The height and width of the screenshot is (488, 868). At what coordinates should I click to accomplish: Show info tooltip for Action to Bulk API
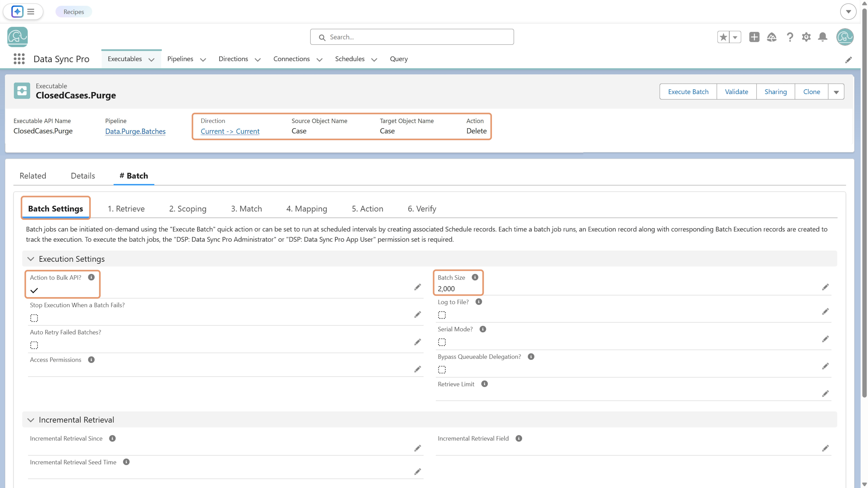[x=91, y=277]
